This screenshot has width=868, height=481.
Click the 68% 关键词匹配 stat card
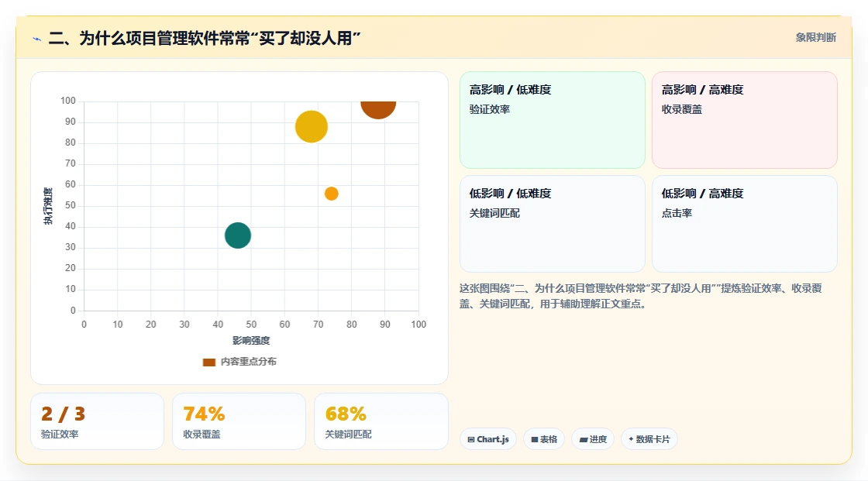point(381,421)
